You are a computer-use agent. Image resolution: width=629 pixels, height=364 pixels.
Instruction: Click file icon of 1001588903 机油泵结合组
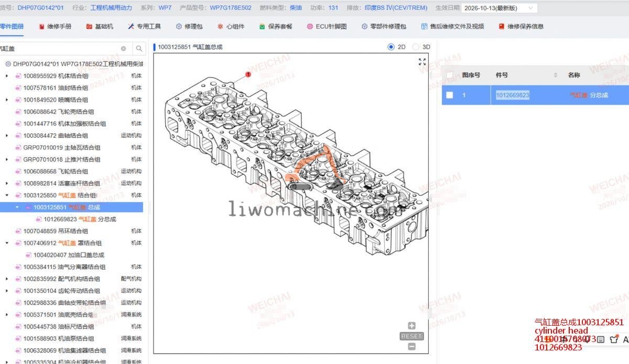[x=18, y=339]
